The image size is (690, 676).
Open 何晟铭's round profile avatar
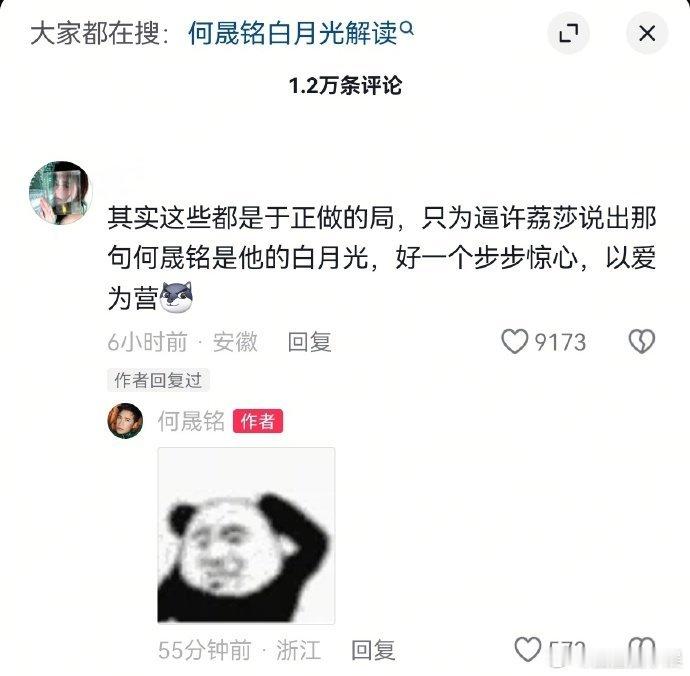click(x=125, y=421)
